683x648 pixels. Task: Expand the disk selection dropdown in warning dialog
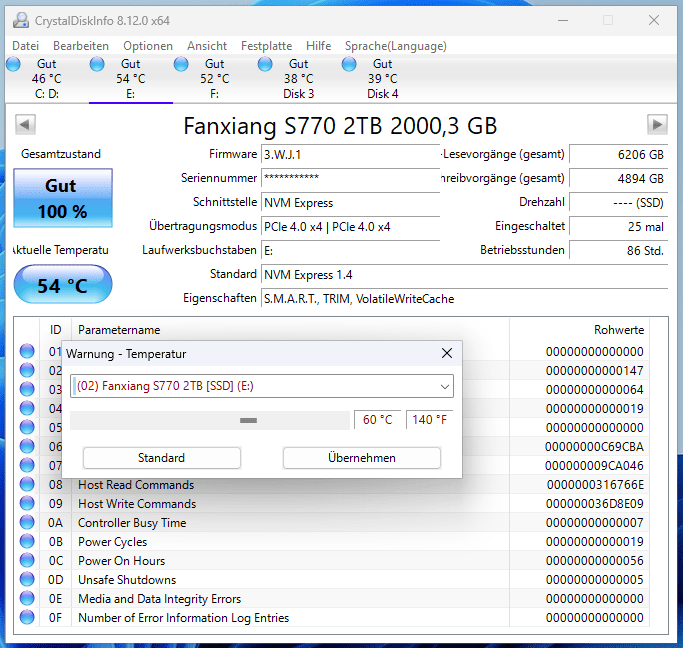[444, 386]
